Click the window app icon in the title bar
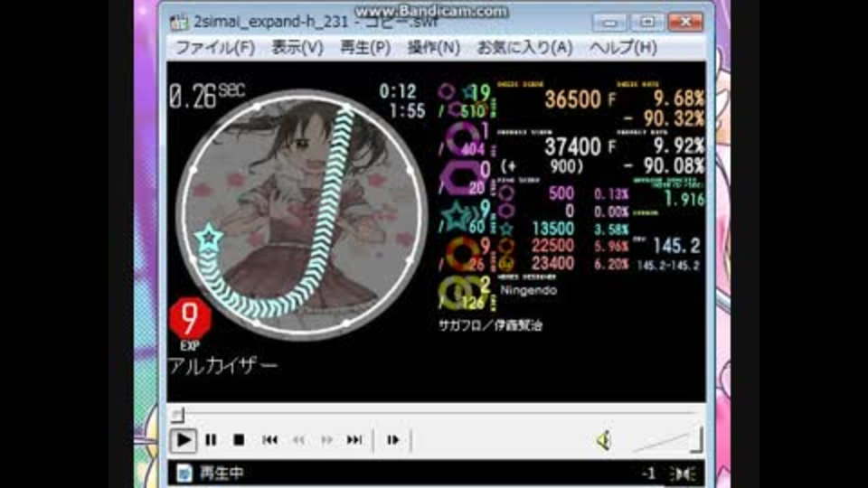 click(179, 22)
